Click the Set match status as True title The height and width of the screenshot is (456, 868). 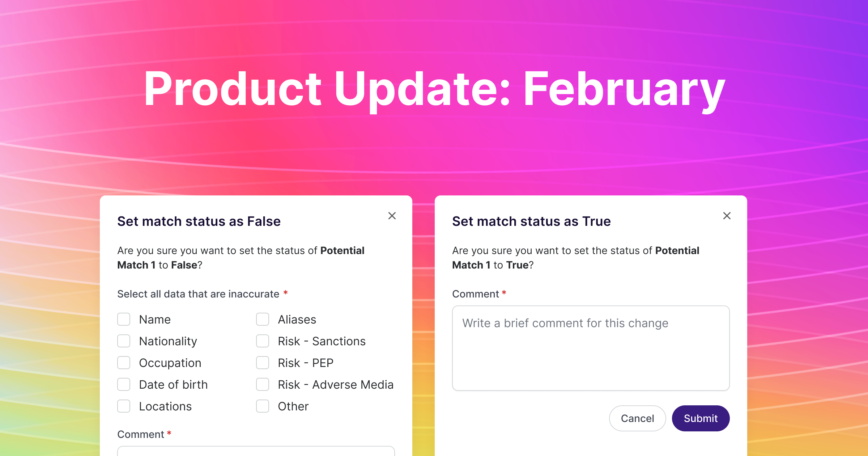click(x=531, y=221)
